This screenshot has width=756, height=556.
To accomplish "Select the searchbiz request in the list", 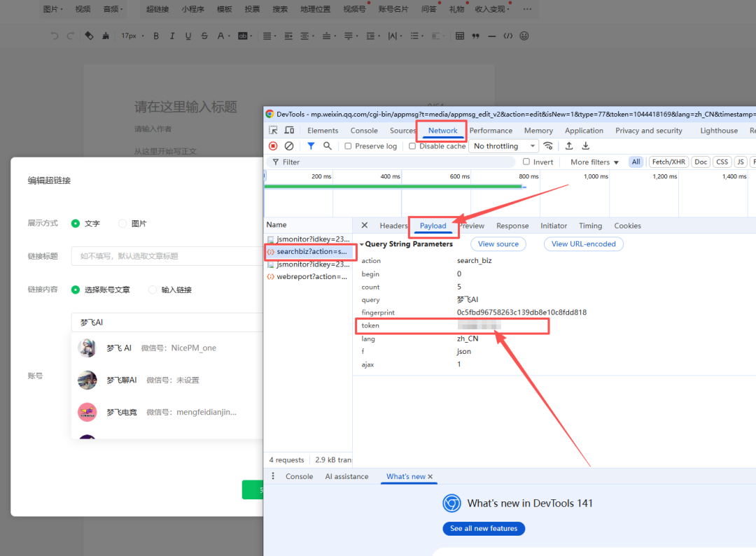I will 308,252.
